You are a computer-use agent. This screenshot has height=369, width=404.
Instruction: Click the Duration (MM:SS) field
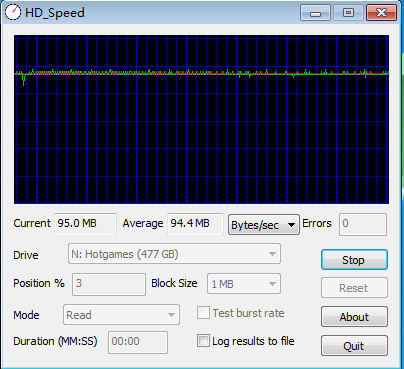tap(138, 342)
